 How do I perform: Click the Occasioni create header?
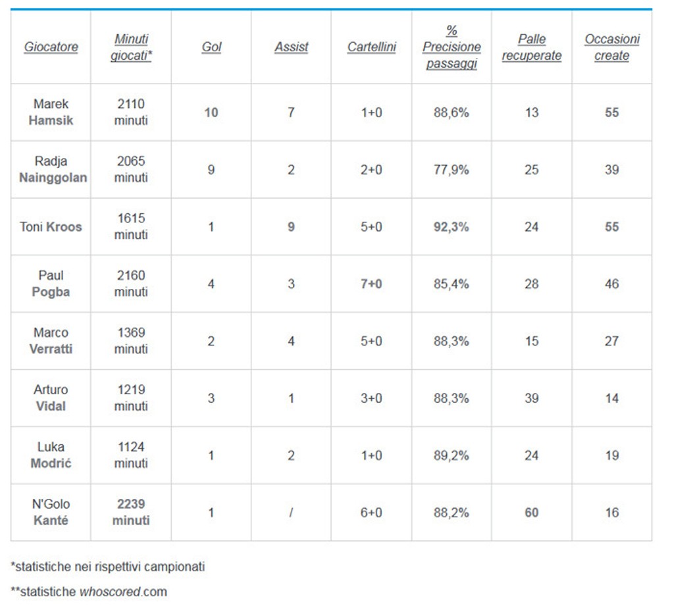pyautogui.click(x=612, y=47)
